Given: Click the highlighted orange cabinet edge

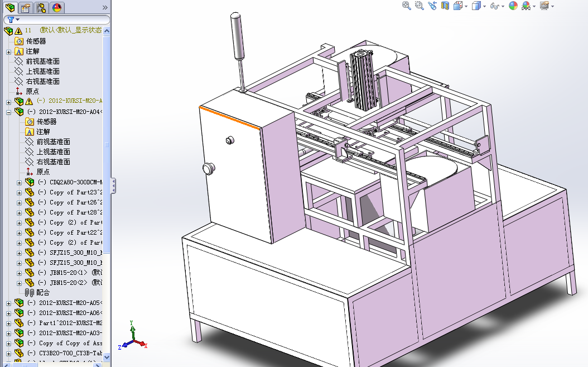Looking at the screenshot, I should (230, 118).
